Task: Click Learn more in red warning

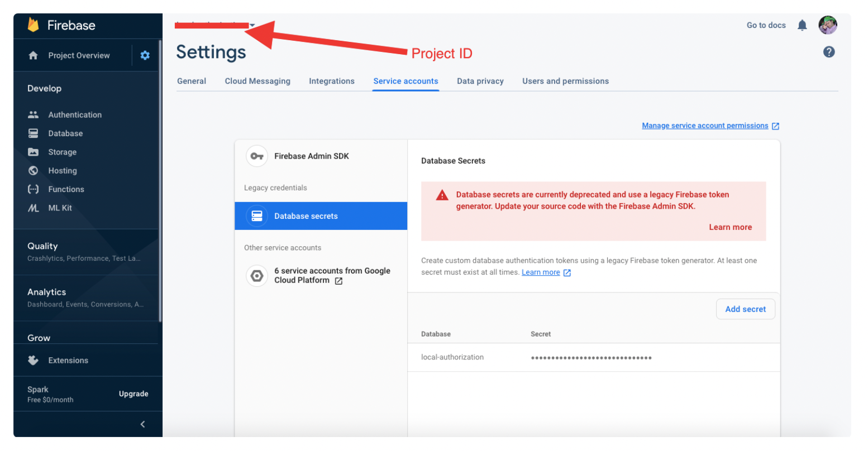Action: [x=730, y=227]
